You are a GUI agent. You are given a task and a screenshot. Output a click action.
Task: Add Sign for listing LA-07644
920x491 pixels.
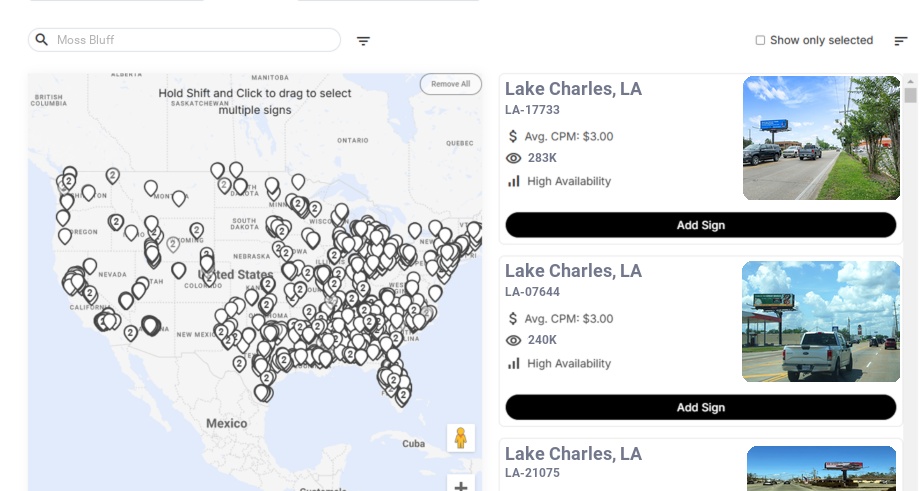click(700, 407)
